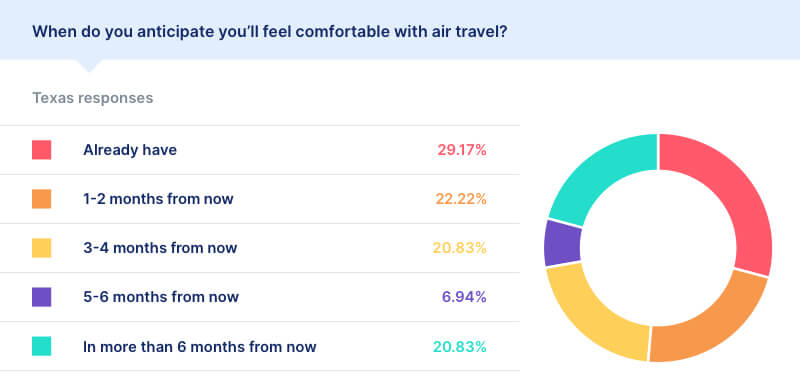This screenshot has width=800, height=387.
Task: Select the 5-6 months from now label
Action: tap(161, 297)
